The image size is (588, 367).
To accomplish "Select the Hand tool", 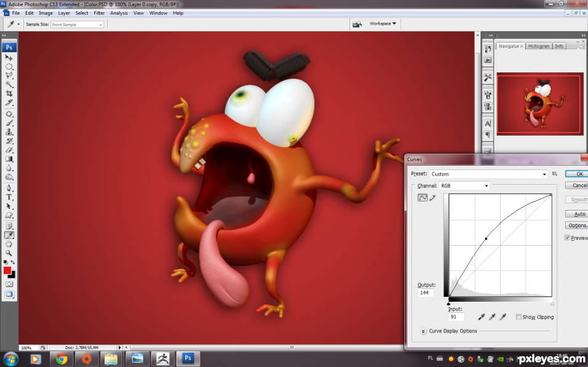I will point(9,244).
